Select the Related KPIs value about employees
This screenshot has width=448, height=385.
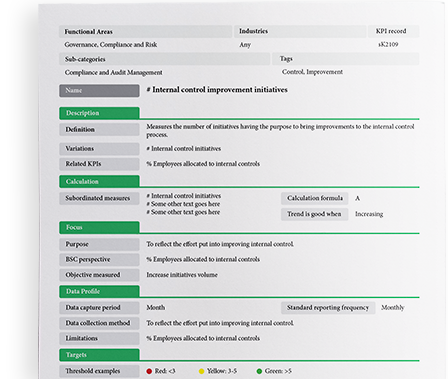(x=203, y=164)
